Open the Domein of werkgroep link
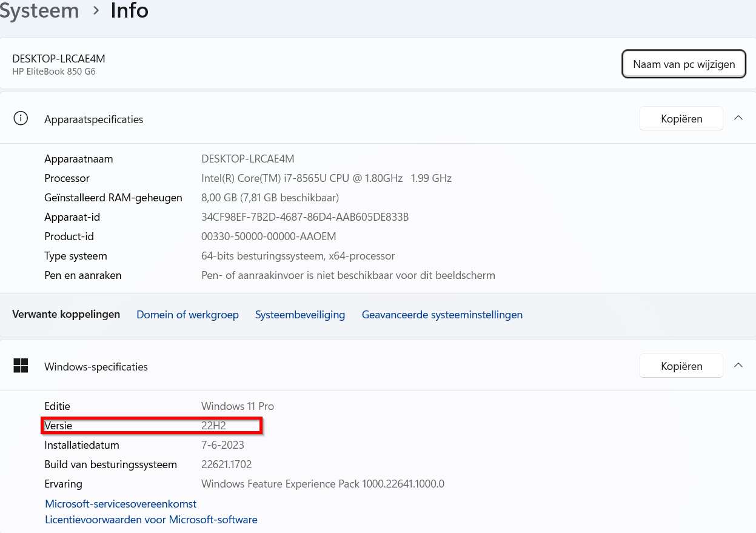This screenshot has width=756, height=533. coord(187,315)
